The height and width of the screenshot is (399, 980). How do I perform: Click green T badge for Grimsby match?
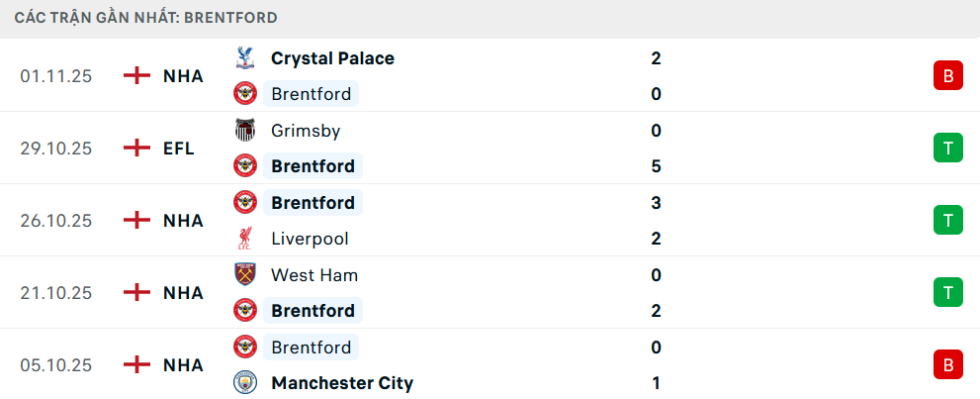point(947,149)
